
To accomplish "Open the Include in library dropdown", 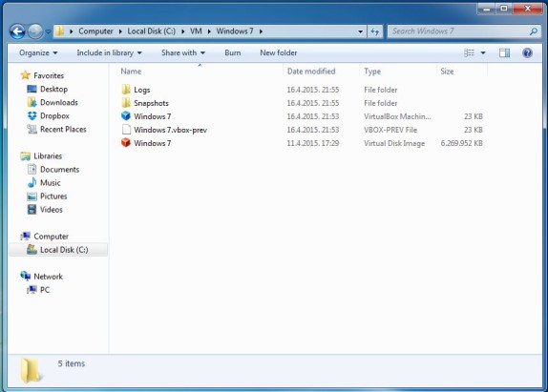I will (109, 52).
